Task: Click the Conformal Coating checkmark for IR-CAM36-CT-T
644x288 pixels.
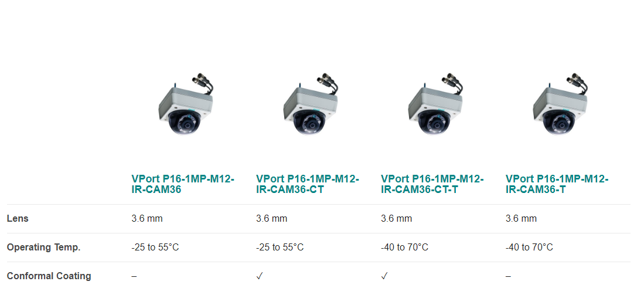Action: point(384,276)
